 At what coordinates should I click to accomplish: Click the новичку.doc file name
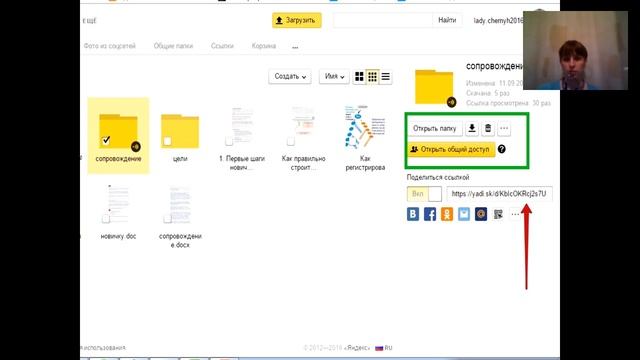(x=118, y=236)
